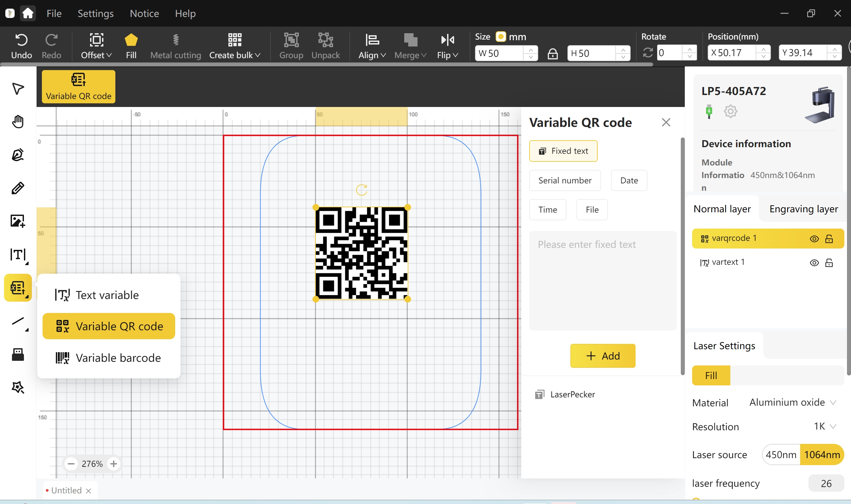Select the 1064nm laser source
The image size is (851, 504).
pyautogui.click(x=822, y=454)
